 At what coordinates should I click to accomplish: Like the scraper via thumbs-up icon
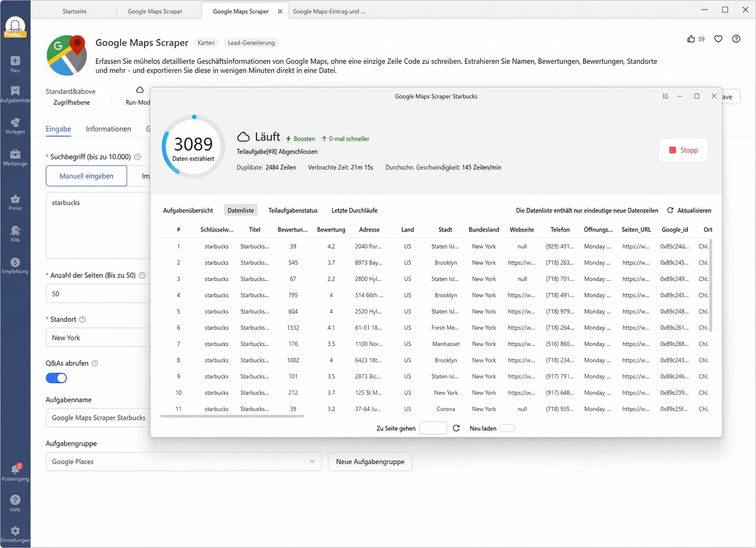(691, 39)
